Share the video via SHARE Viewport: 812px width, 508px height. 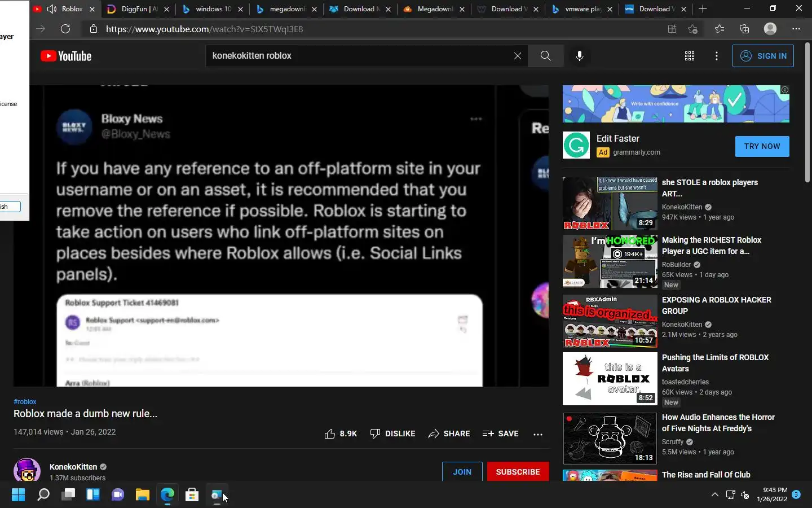coord(449,433)
